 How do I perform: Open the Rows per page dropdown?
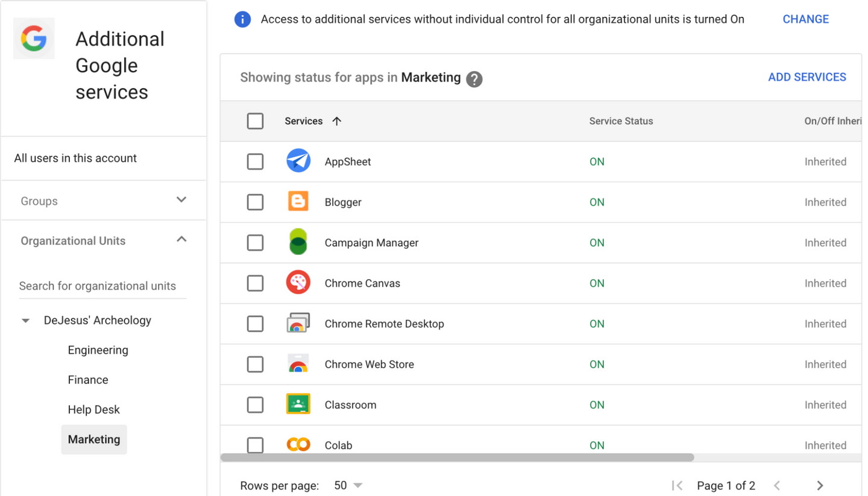click(348, 486)
